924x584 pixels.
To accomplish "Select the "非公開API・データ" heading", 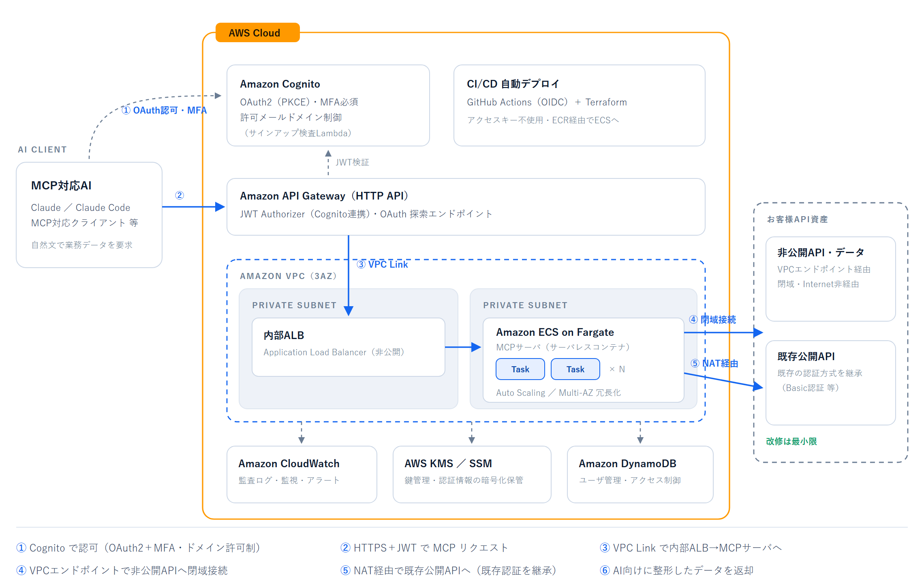I will coord(821,252).
